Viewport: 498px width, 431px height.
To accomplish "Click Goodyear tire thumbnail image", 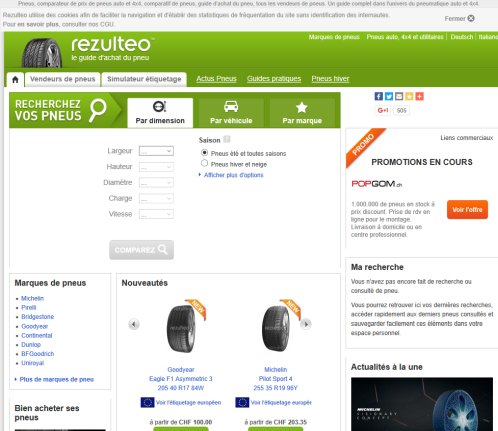I will coord(181,328).
